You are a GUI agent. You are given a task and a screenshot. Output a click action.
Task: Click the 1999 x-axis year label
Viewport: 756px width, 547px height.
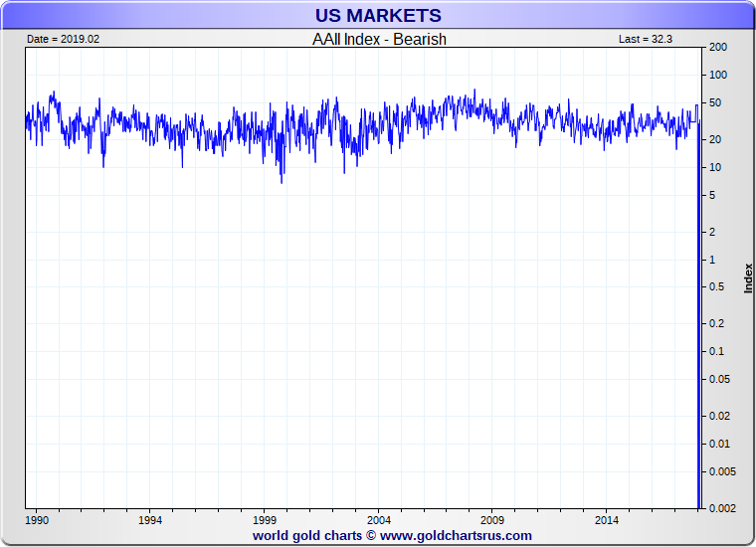point(265,520)
